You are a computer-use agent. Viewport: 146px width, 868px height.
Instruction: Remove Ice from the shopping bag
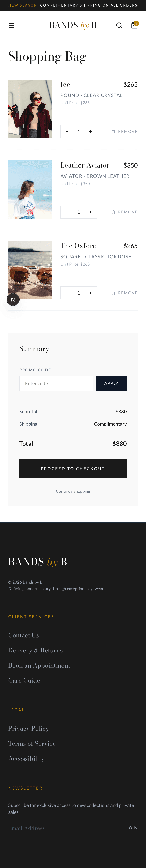click(124, 132)
